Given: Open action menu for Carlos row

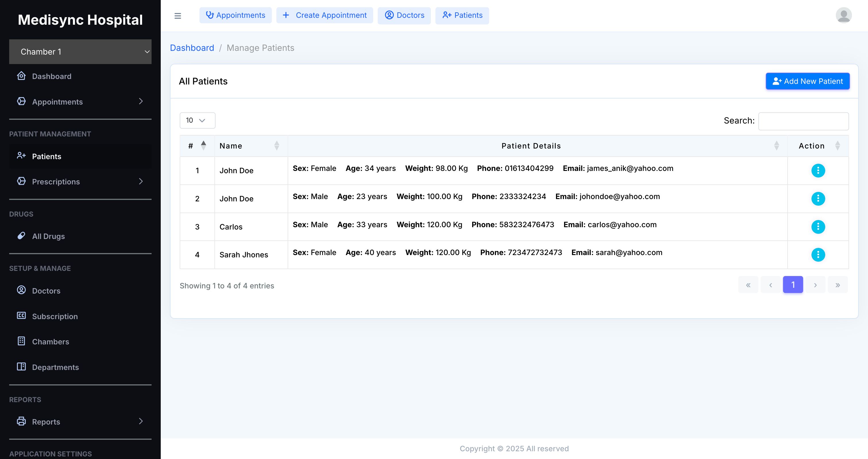Looking at the screenshot, I should [818, 227].
